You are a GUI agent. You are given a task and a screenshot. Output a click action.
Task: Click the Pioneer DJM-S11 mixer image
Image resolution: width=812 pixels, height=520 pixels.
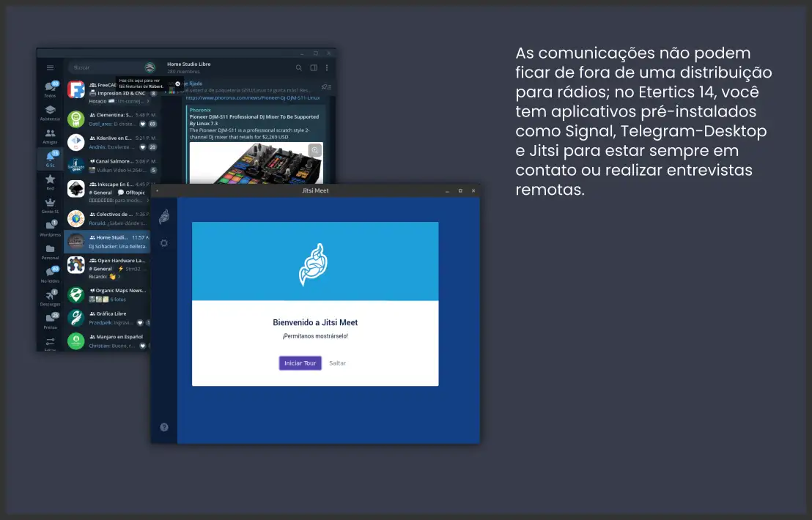(x=256, y=163)
